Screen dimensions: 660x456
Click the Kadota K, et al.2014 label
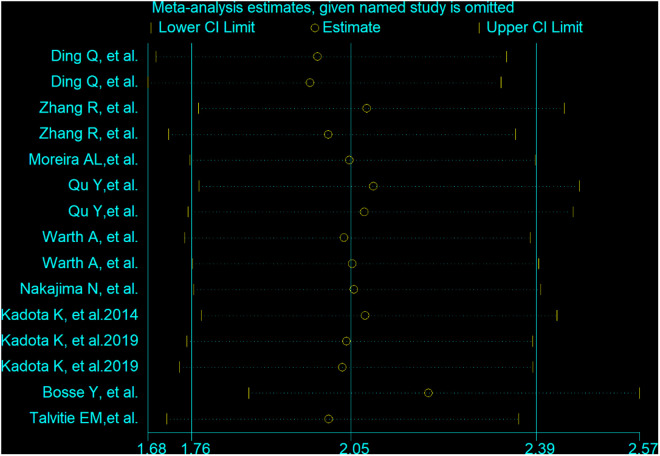point(70,315)
